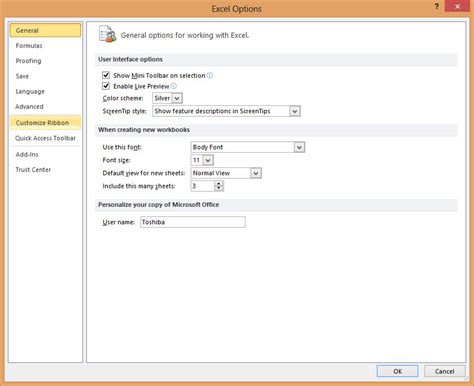Click the 'Use this font:' label

click(x=122, y=147)
